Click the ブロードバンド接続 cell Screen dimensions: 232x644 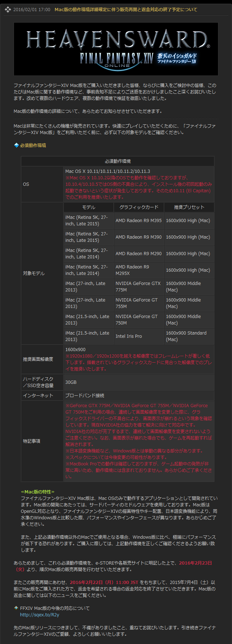point(85,396)
